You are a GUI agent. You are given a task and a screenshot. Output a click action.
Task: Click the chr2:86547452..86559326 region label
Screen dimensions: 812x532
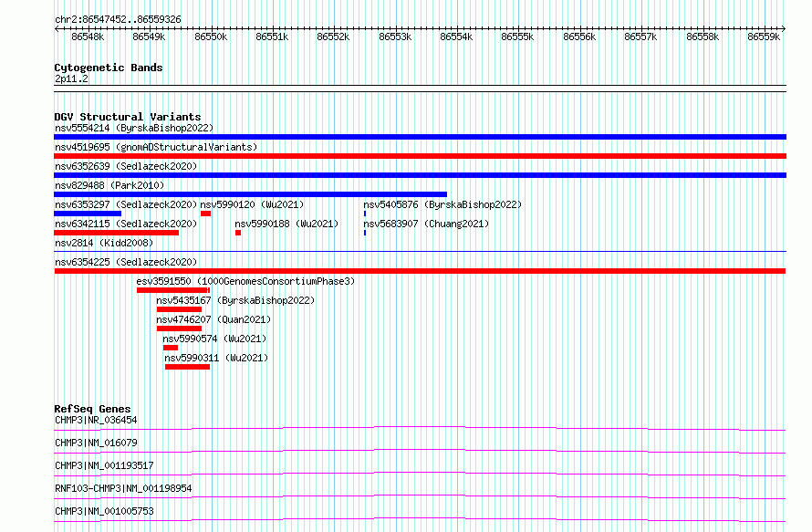[x=118, y=20]
